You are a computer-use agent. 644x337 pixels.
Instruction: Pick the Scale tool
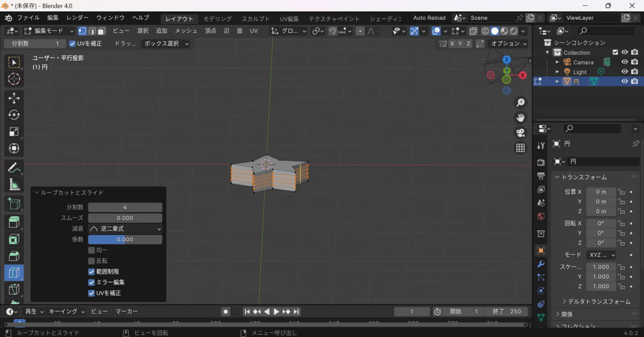pyautogui.click(x=14, y=131)
